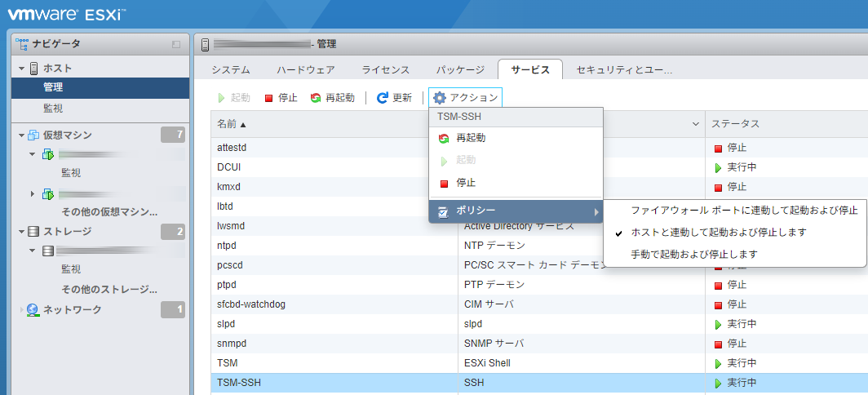Select policy ホストと連動して起動および停止します
This screenshot has width=868, height=395.
click(735, 232)
